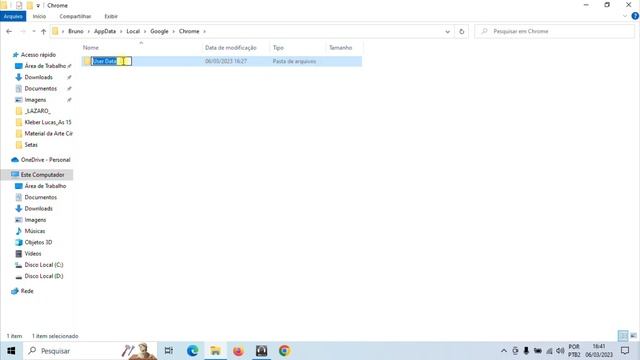The height and width of the screenshot is (360, 640).
Task: Open the Exibir ribbon tab
Action: pos(111,16)
